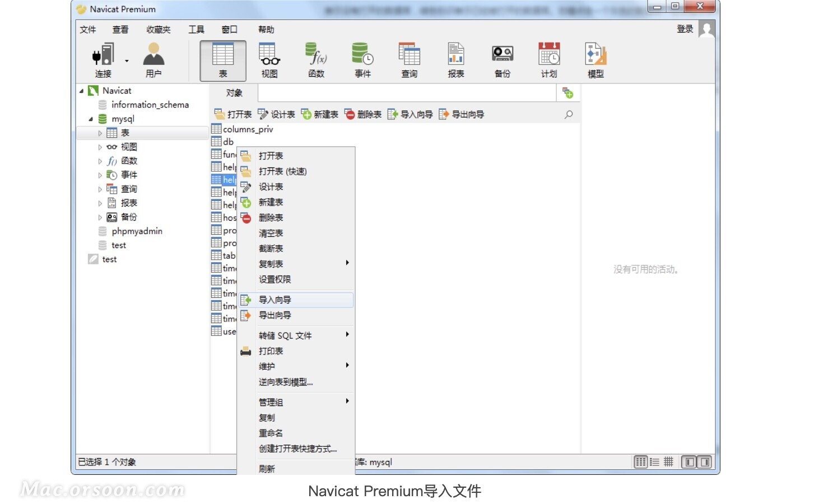Switch to list view in status bar

(654, 462)
